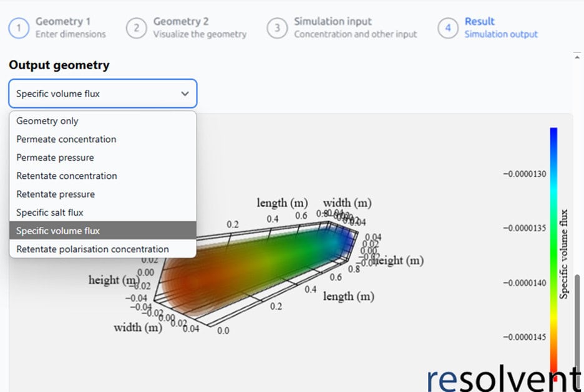The width and height of the screenshot is (584, 392).
Task: Click the step 4 circle icon
Action: [x=447, y=28]
